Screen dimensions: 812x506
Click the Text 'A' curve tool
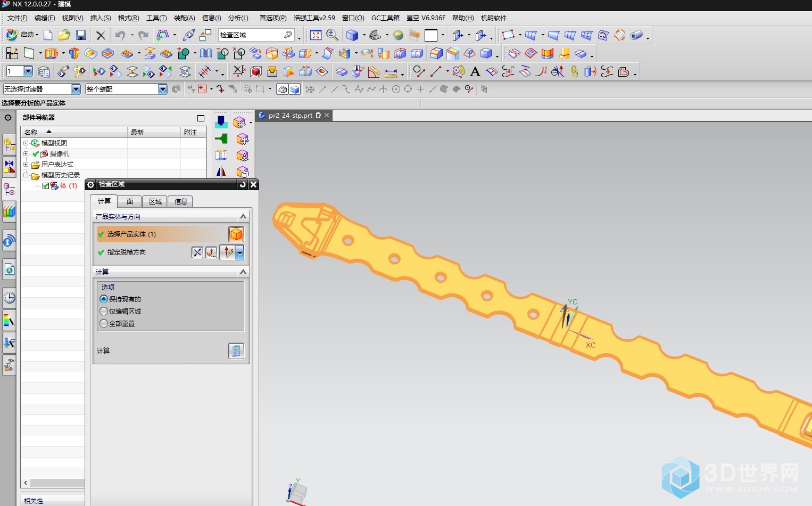click(x=475, y=71)
